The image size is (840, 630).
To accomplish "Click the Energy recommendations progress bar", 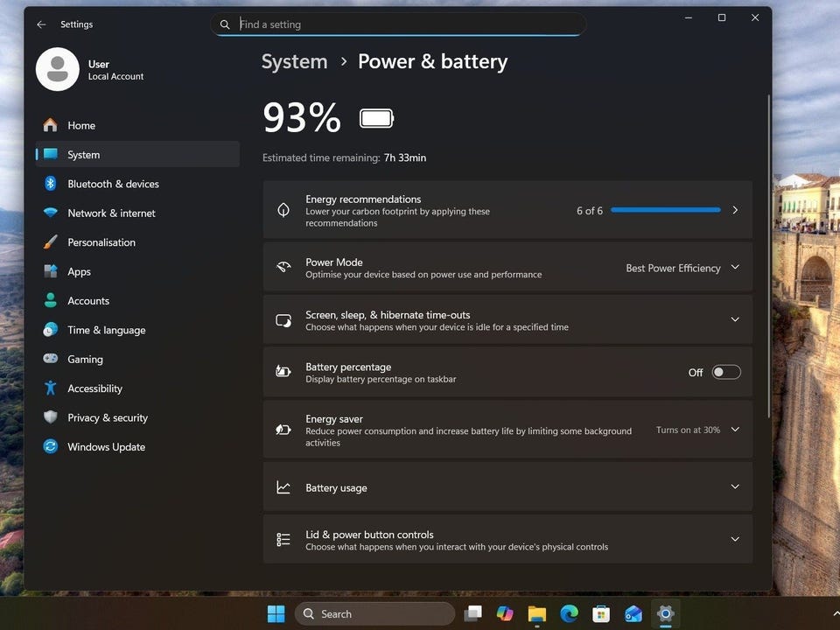I will 665,210.
